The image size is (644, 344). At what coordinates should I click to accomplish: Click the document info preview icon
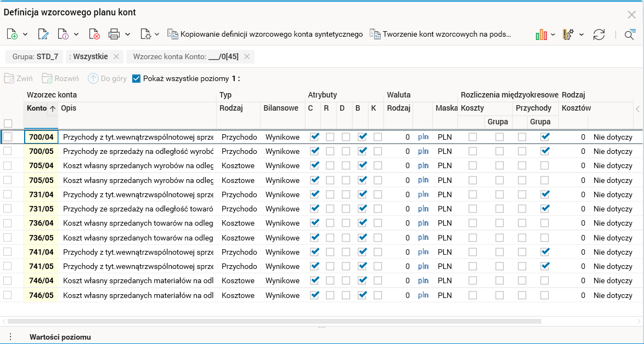pyautogui.click(x=63, y=35)
